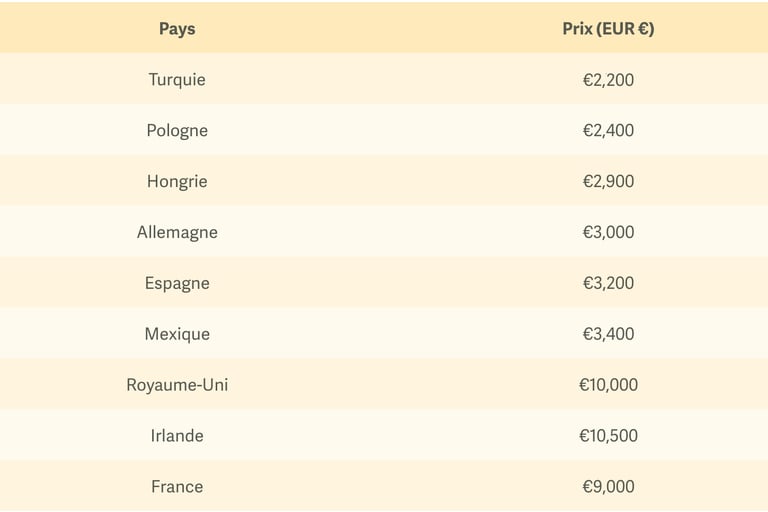This screenshot has height=512, width=768.
Task: Click the €3,000 price value
Action: point(608,233)
